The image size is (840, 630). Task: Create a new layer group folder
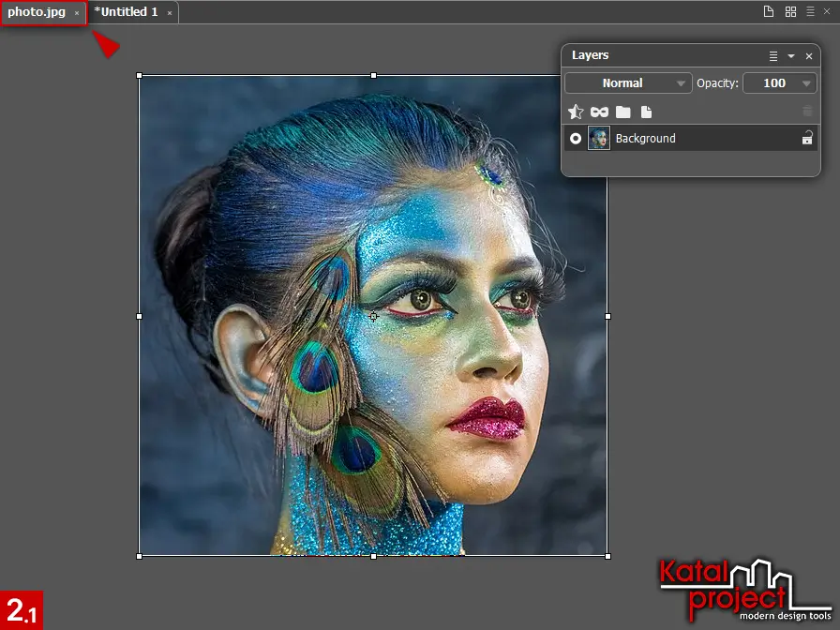coord(622,112)
